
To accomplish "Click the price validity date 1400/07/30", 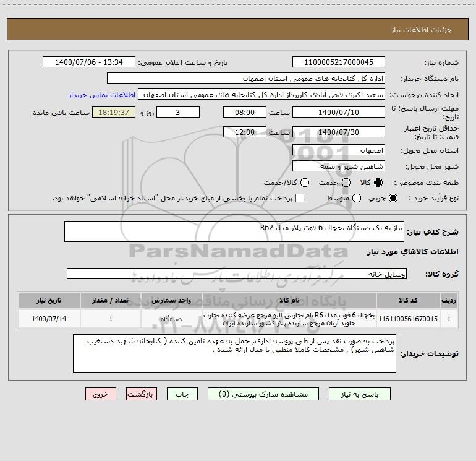I will [339, 132].
